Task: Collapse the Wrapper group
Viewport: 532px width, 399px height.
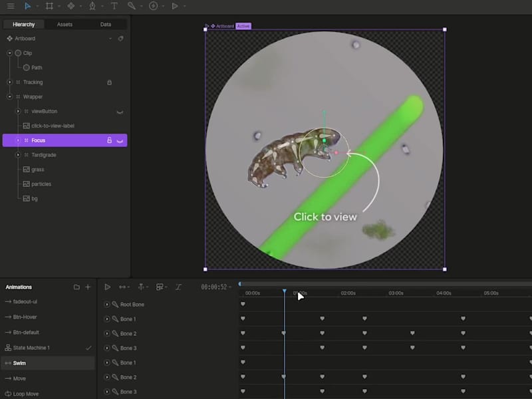Action: 9,96
